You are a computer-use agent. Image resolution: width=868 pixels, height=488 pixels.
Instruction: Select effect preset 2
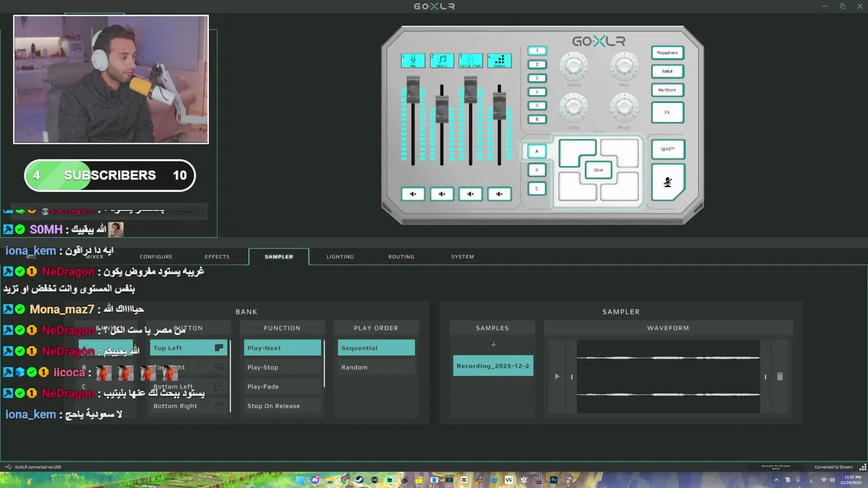pyautogui.click(x=536, y=64)
